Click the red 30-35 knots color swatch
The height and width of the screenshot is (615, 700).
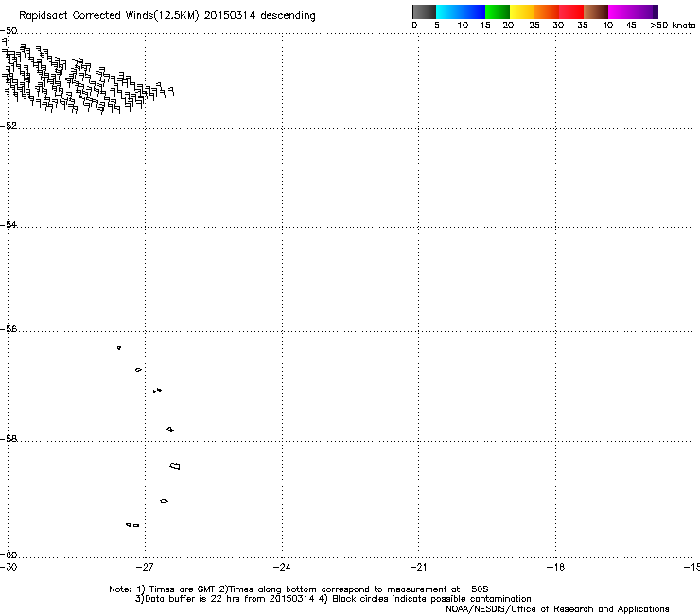571,11
